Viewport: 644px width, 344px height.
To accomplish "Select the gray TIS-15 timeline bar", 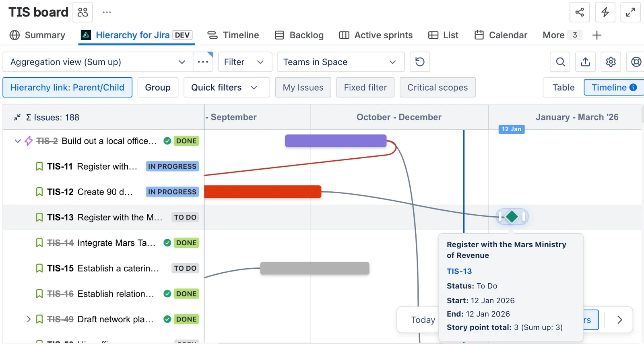I will [315, 268].
